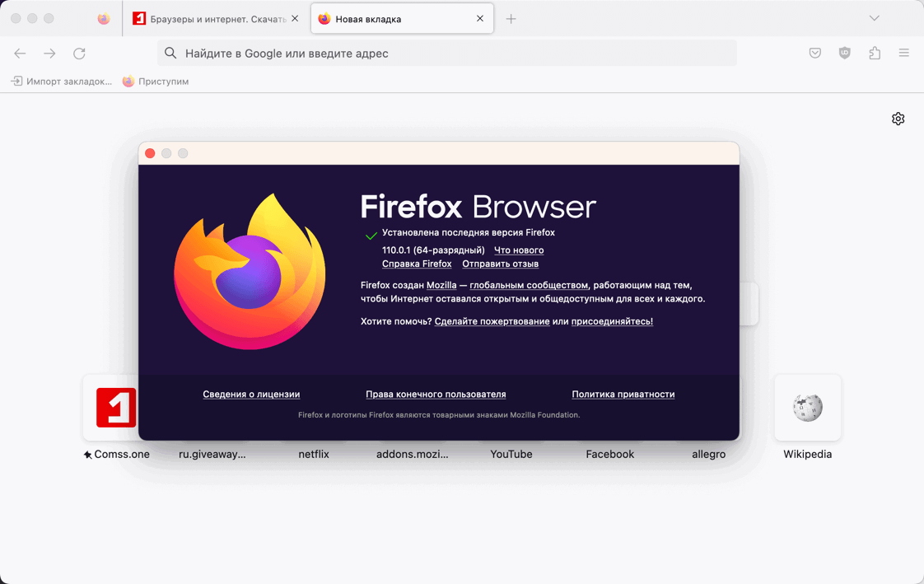Screen dimensions: 924x584
Task: Open the pinned Firefox tab
Action: coord(104,19)
